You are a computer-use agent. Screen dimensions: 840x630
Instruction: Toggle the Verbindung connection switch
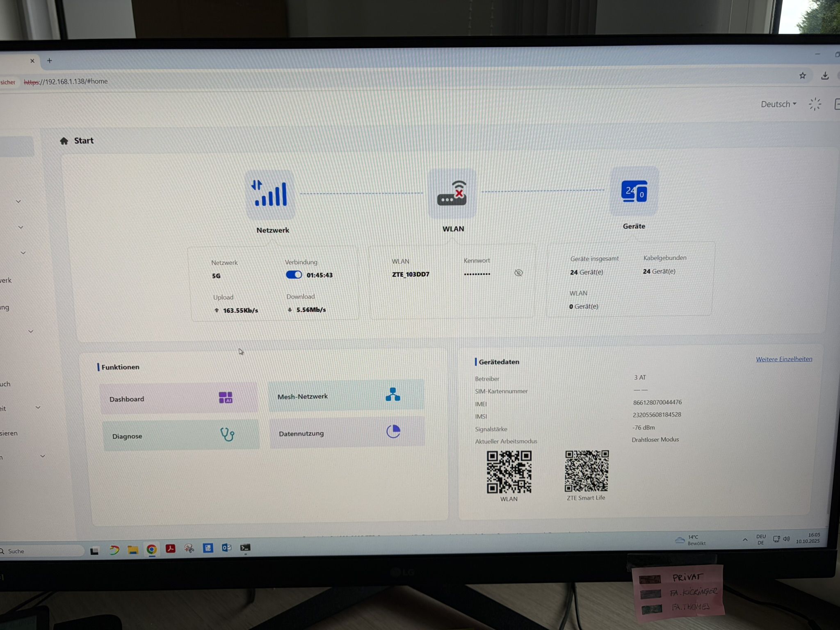[294, 275]
